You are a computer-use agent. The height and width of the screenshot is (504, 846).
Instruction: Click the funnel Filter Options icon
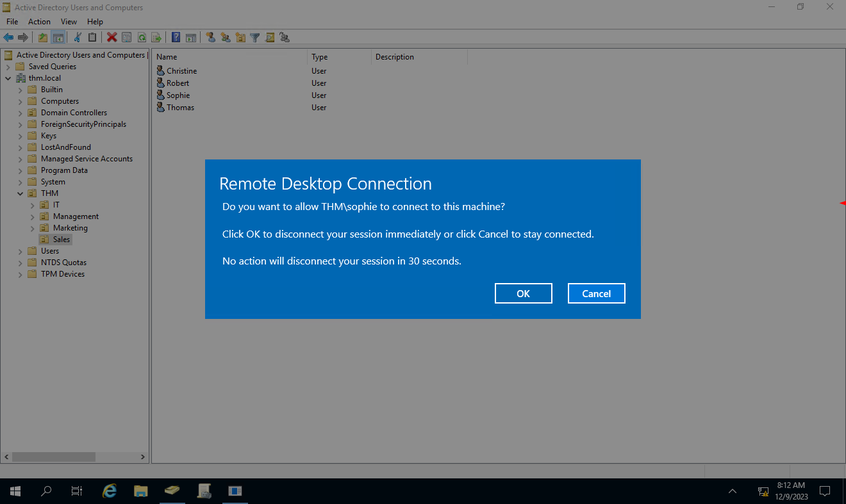point(255,38)
